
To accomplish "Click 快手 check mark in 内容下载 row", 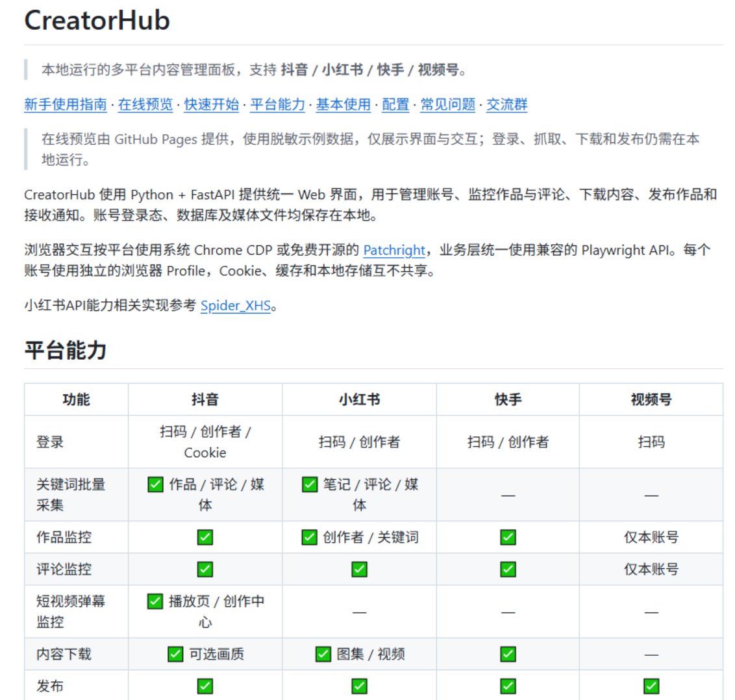I will [x=508, y=654].
